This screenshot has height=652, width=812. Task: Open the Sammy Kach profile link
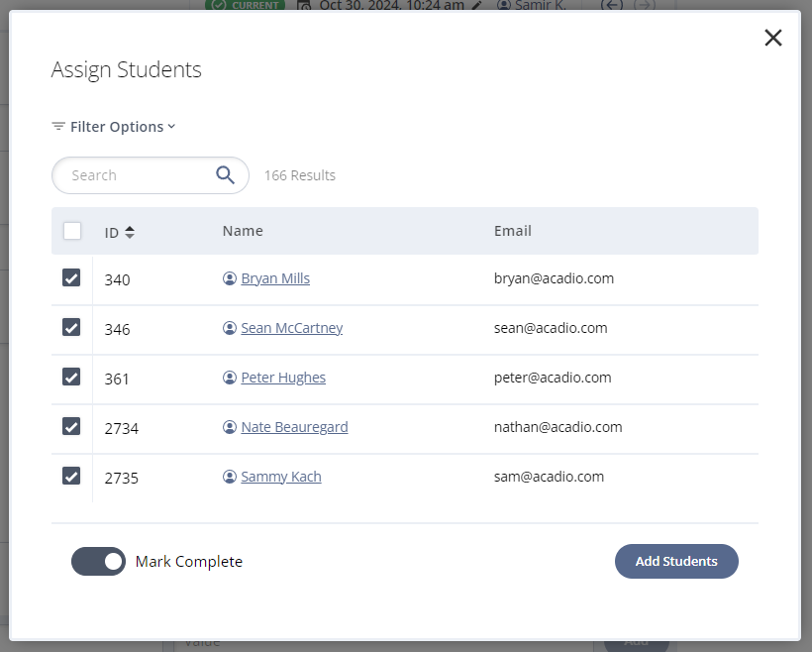tap(281, 477)
